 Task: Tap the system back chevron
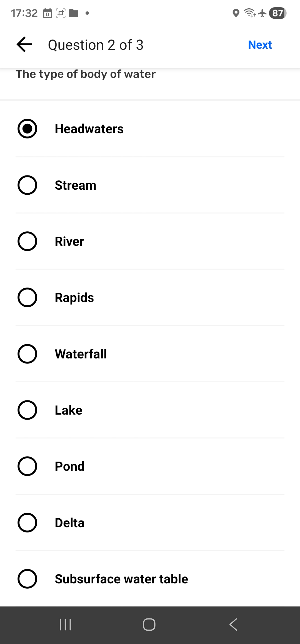pos(233,625)
